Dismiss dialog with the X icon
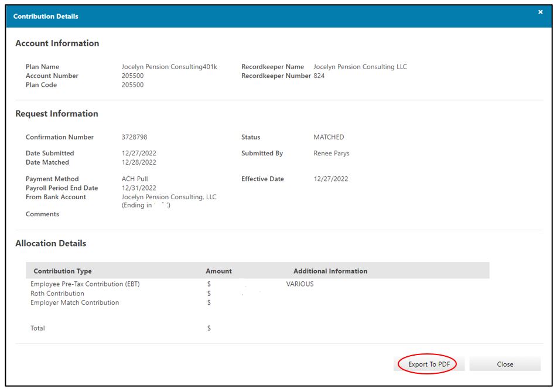Image resolution: width=557 pixels, height=392 pixels. (x=540, y=12)
